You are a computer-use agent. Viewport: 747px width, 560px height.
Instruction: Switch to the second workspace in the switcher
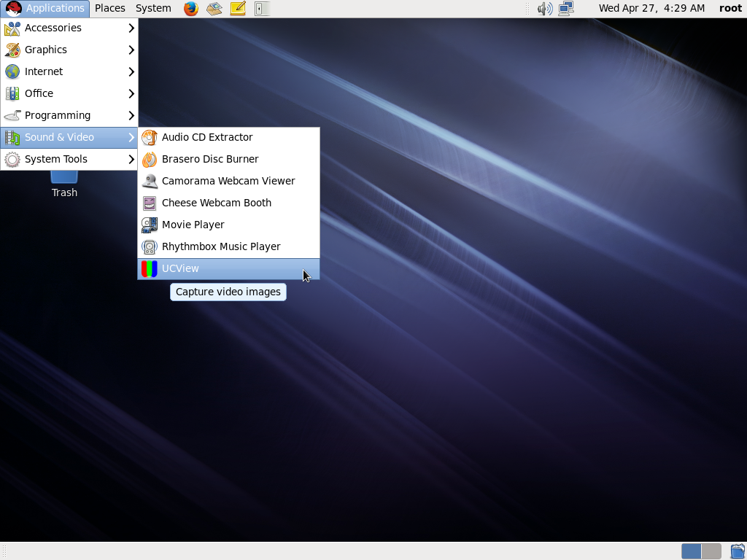[x=710, y=551]
